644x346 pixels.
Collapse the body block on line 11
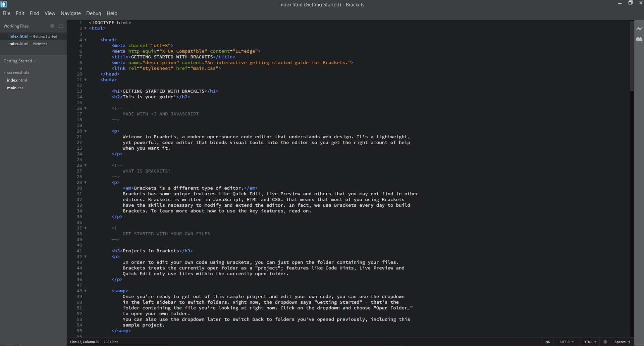(86, 80)
